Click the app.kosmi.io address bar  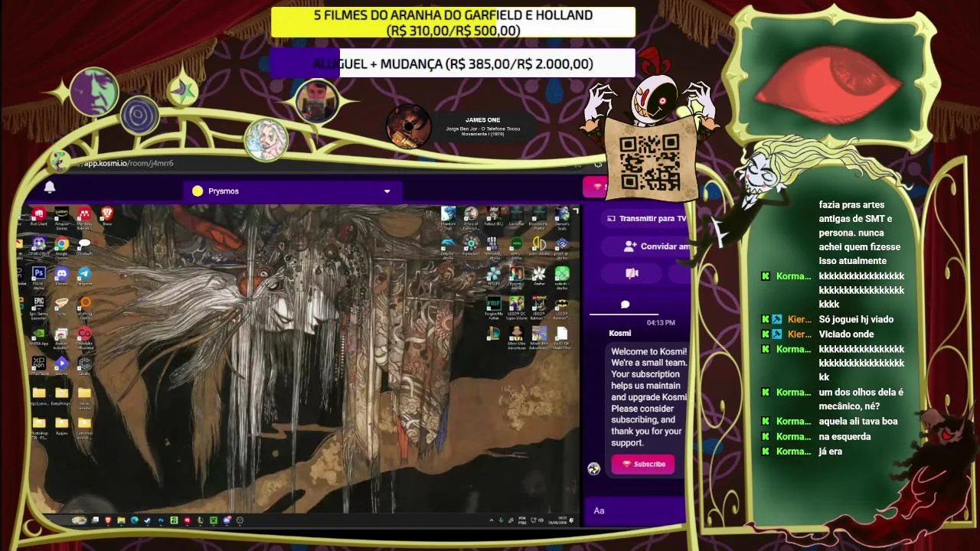[x=129, y=163]
